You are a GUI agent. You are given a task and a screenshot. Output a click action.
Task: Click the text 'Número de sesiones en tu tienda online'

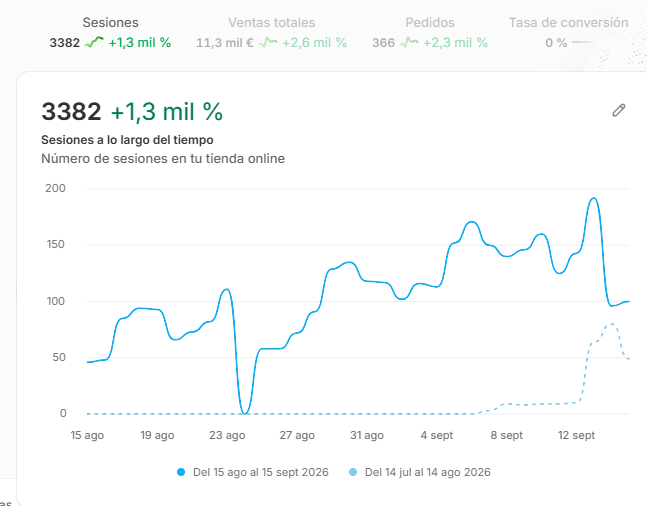163,158
